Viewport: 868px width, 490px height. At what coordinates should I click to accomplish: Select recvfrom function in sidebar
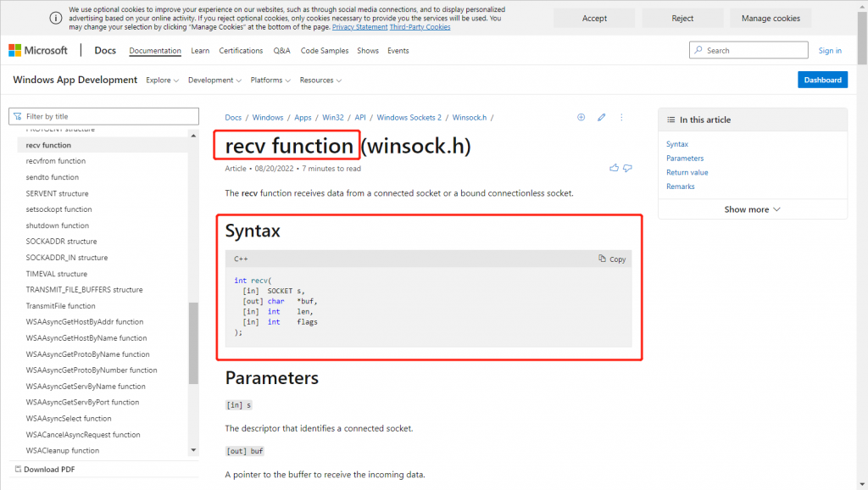click(56, 161)
